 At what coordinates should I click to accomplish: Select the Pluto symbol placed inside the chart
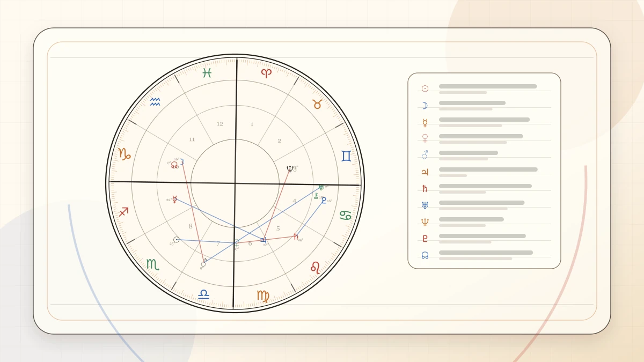(324, 201)
